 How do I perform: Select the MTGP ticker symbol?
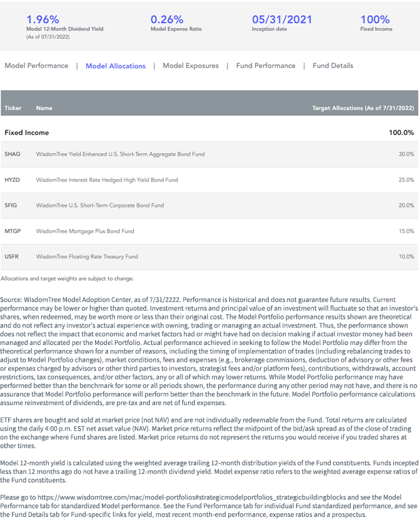12,231
